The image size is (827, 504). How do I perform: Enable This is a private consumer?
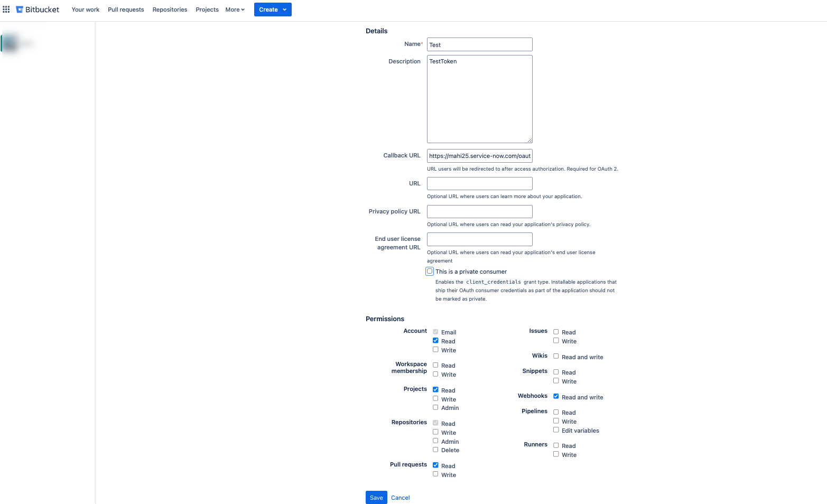(430, 271)
